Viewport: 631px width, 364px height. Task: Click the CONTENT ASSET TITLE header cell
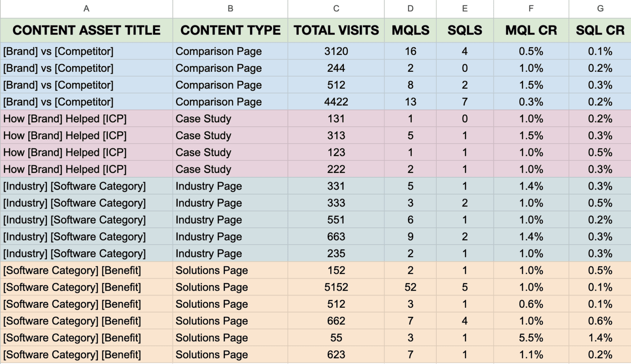(x=86, y=30)
